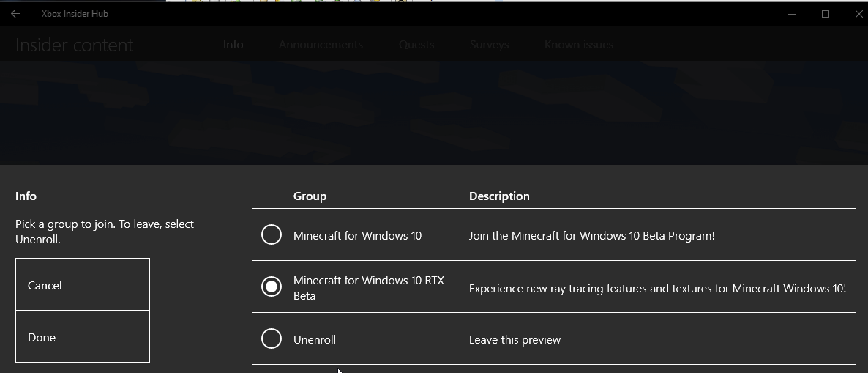868x373 pixels.
Task: Select the Unenroll radio button
Action: pos(272,339)
